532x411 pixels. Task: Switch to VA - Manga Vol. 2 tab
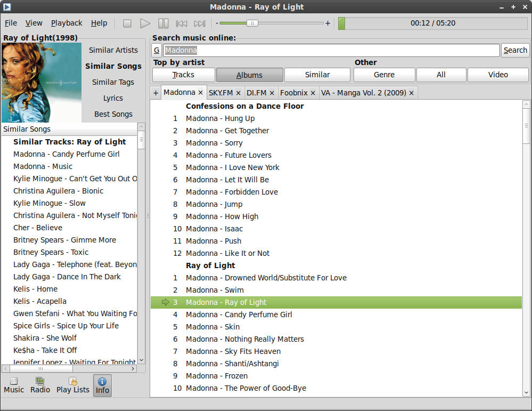[x=363, y=93]
